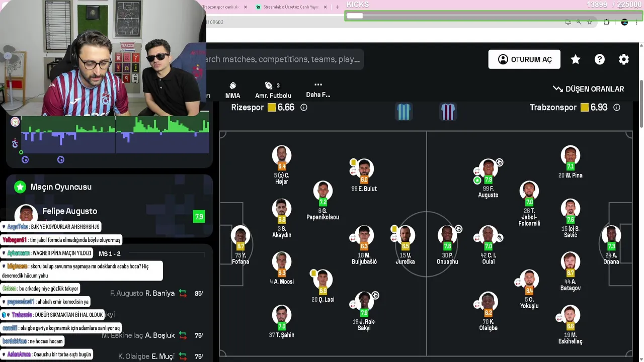Click the Trabzonspor team name
644x362 pixels.
553,108
